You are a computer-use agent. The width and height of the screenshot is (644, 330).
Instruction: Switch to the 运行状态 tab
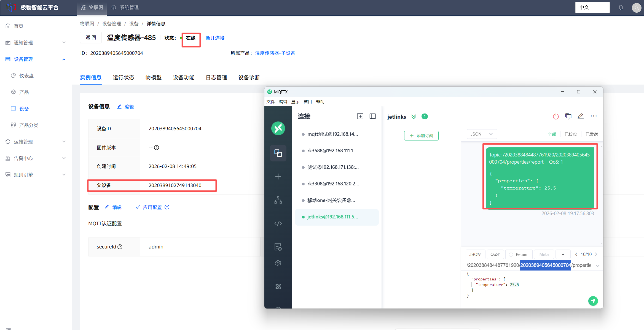[123, 77]
